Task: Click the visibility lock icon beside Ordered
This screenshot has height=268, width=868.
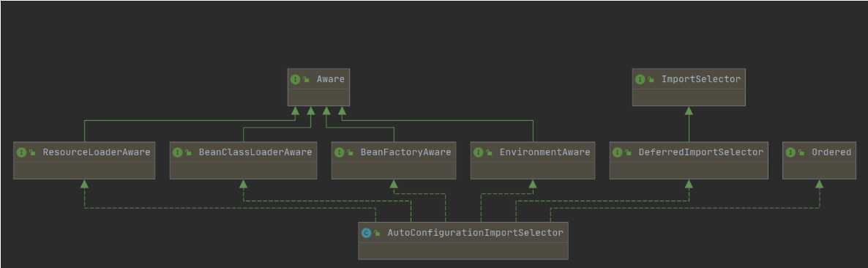Action: pyautogui.click(x=801, y=152)
